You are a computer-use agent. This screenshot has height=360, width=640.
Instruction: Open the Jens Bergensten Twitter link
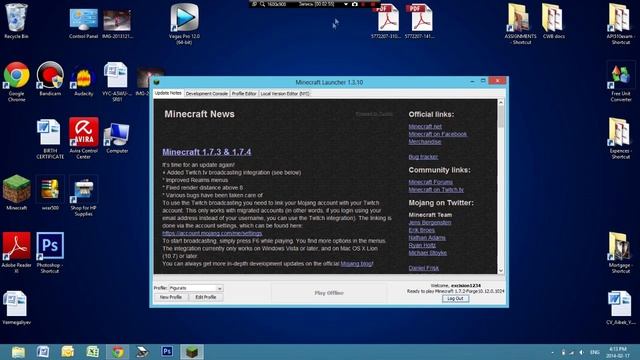coord(430,222)
